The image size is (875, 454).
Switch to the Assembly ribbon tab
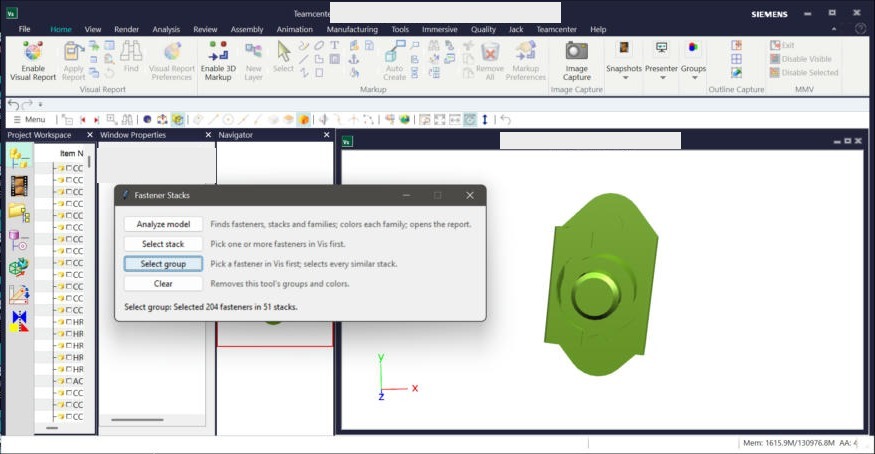point(247,29)
